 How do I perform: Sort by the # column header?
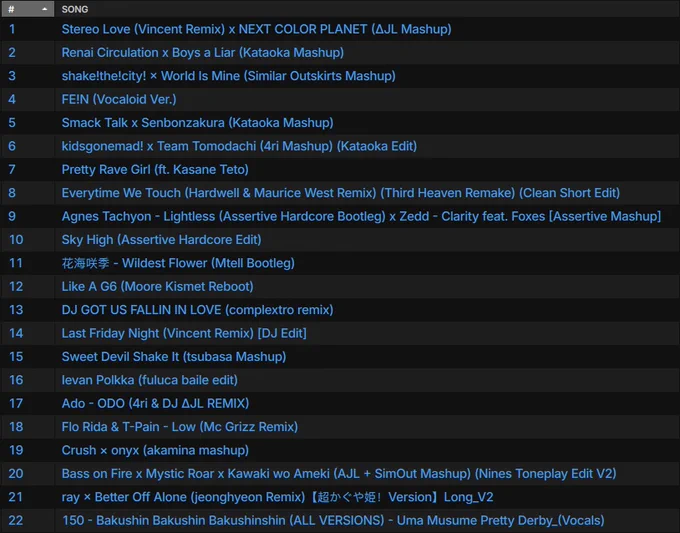tap(28, 9)
